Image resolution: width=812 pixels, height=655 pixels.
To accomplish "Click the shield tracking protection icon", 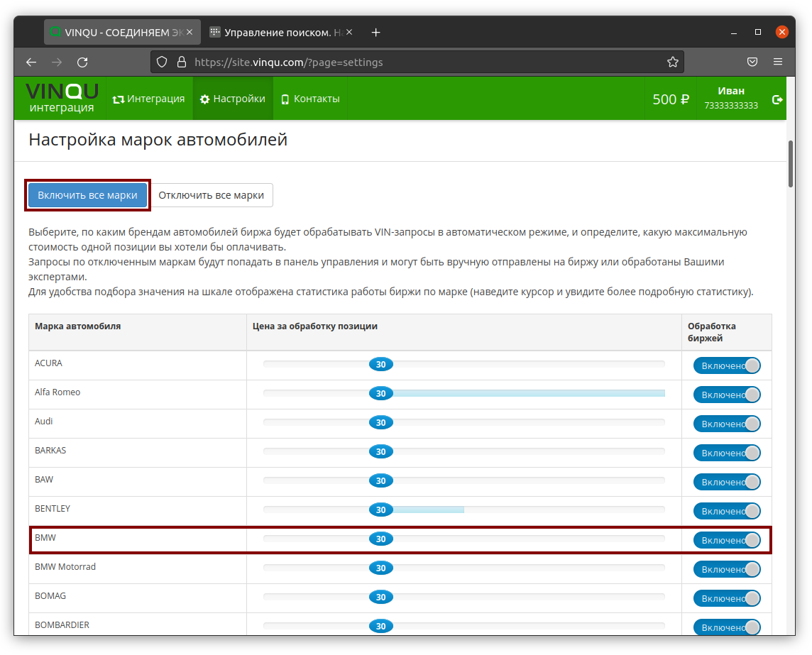I will (x=162, y=62).
